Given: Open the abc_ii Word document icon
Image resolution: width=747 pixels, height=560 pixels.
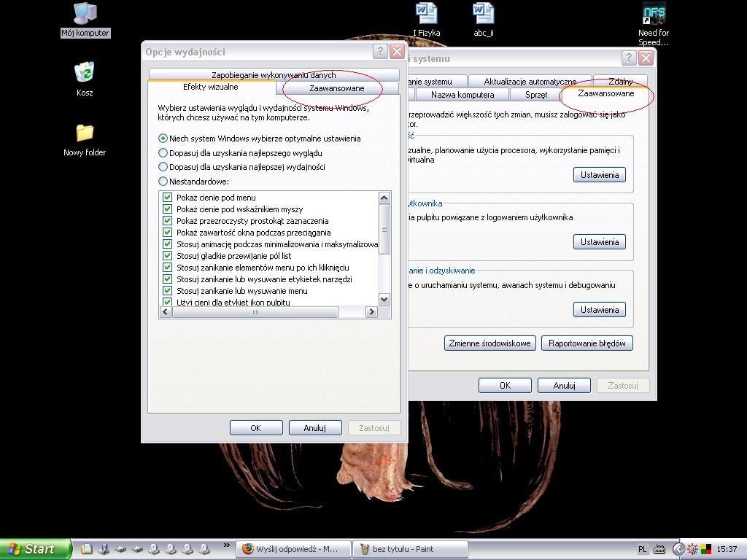Looking at the screenshot, I should point(483,15).
